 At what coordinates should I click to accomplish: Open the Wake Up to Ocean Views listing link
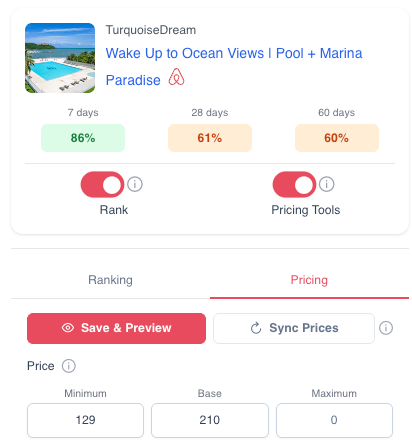pos(234,66)
